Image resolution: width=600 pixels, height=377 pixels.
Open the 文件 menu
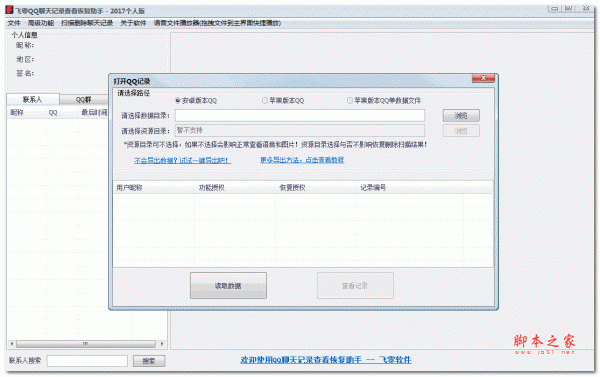point(14,23)
